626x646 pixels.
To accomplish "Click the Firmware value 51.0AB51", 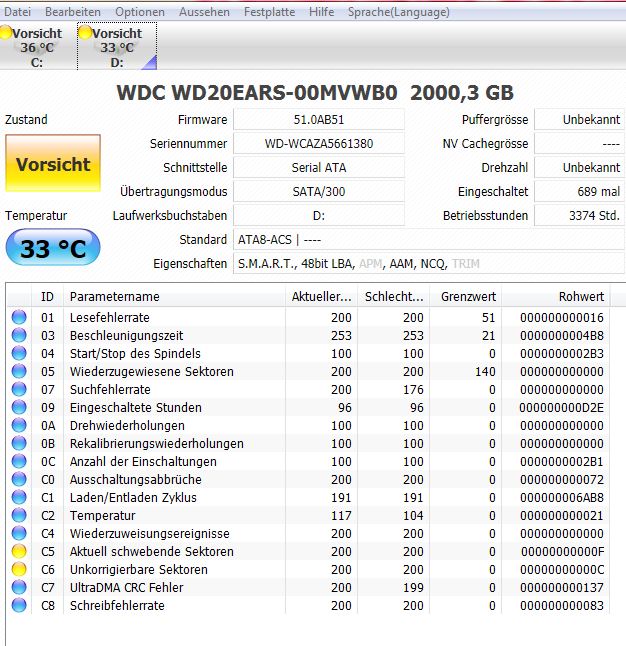I will 319,120.
